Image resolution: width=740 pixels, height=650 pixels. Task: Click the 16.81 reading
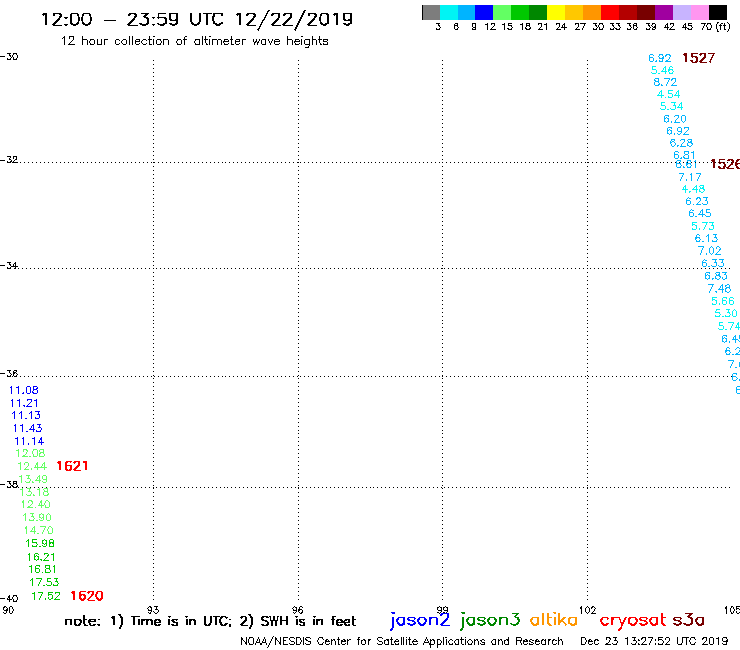tap(42, 569)
